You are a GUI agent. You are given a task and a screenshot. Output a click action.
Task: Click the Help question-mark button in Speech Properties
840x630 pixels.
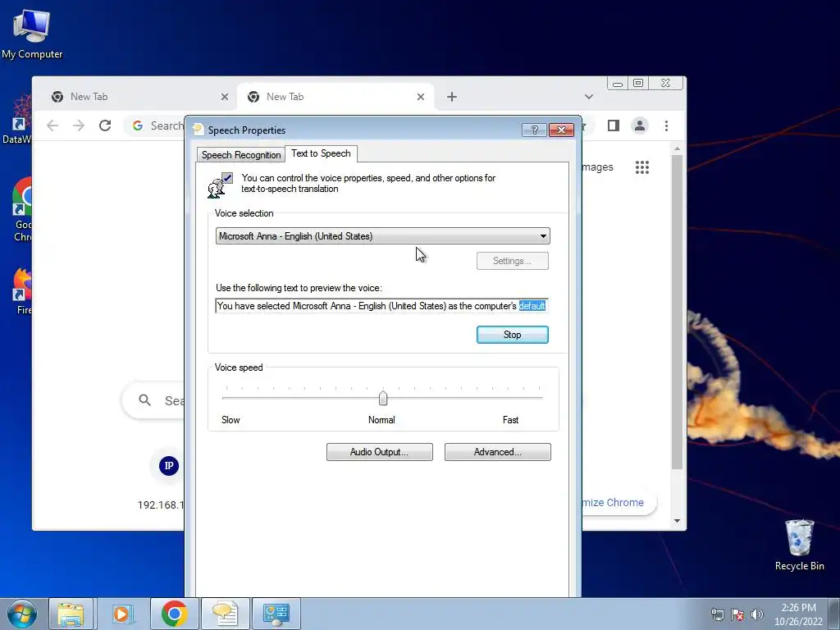click(533, 130)
